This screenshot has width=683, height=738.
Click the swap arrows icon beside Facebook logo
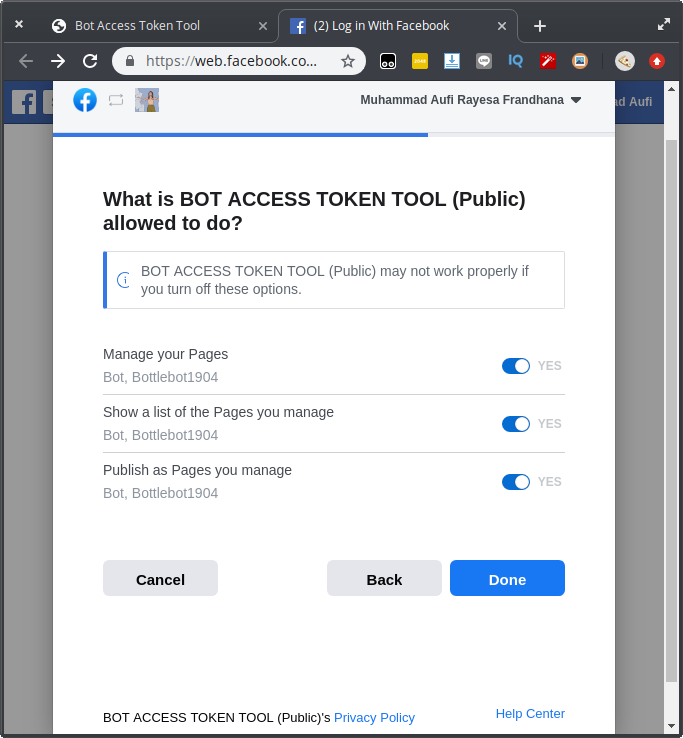(x=116, y=100)
